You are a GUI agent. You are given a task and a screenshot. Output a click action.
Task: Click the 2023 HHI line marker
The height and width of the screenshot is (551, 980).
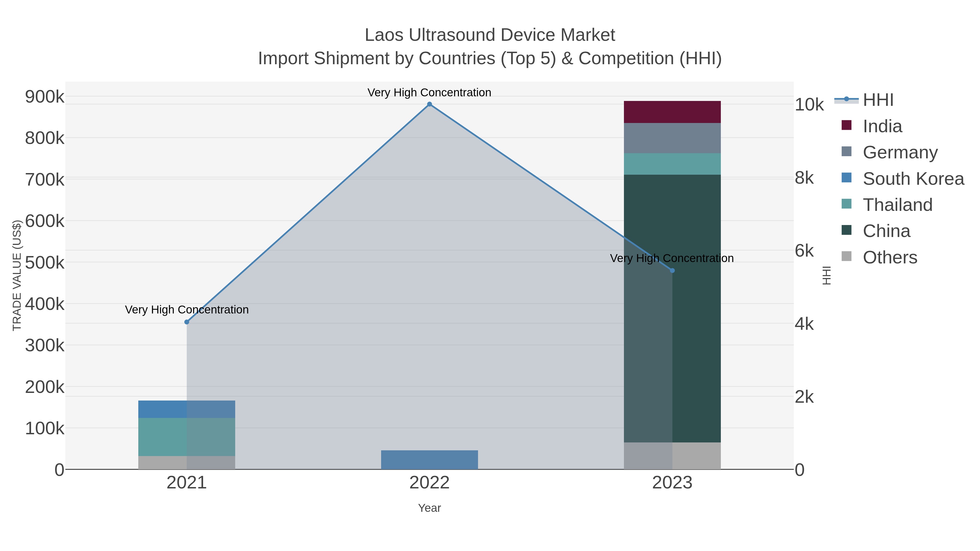(672, 271)
